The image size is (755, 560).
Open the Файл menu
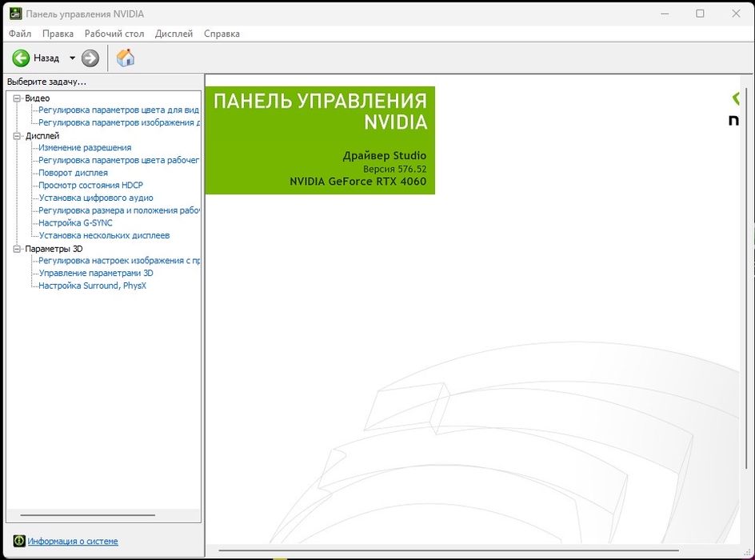(20, 34)
